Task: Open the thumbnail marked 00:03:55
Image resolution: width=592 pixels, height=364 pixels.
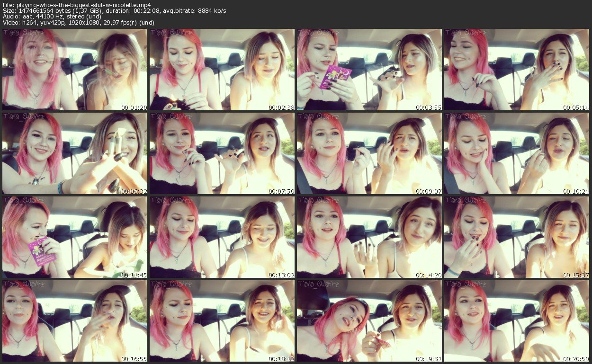Action: [x=369, y=70]
